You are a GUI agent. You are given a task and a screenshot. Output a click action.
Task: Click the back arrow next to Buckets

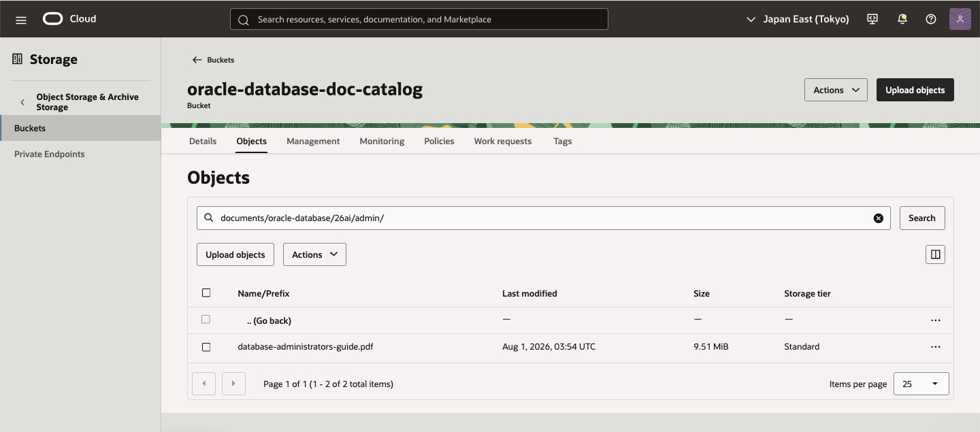[197, 60]
